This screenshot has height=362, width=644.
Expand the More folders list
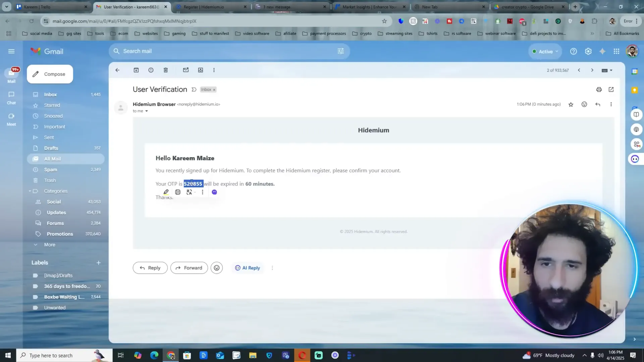[x=50, y=245]
